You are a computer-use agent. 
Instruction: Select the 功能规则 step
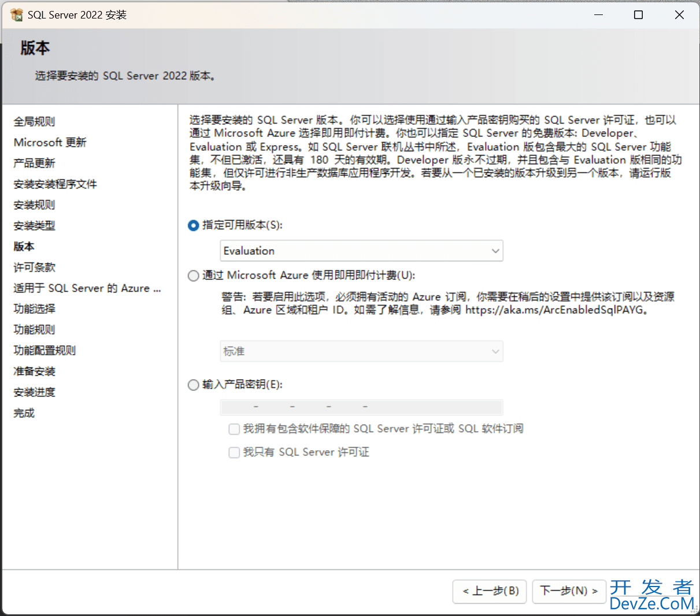tap(35, 329)
